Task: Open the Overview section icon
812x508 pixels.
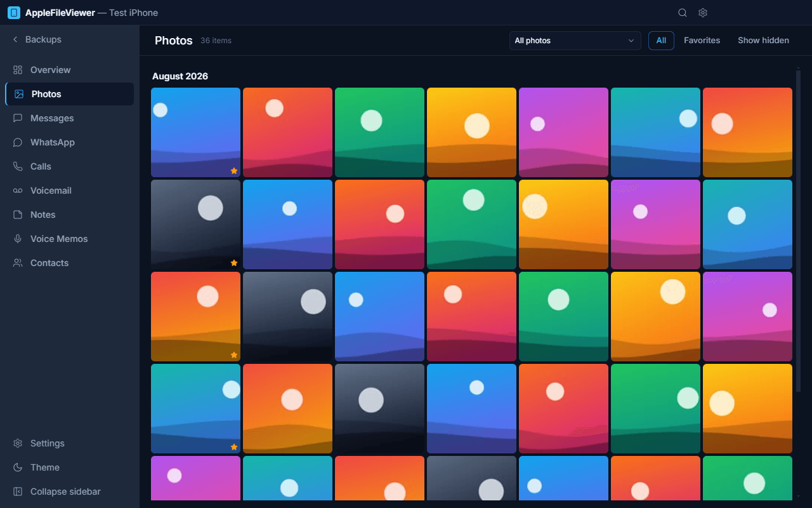Action: click(18, 70)
